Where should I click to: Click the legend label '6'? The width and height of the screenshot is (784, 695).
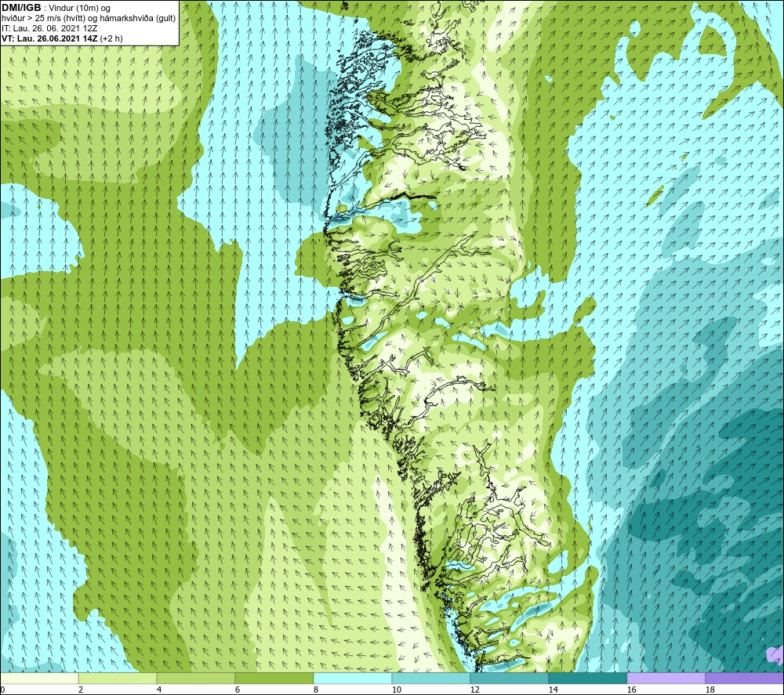pyautogui.click(x=237, y=690)
